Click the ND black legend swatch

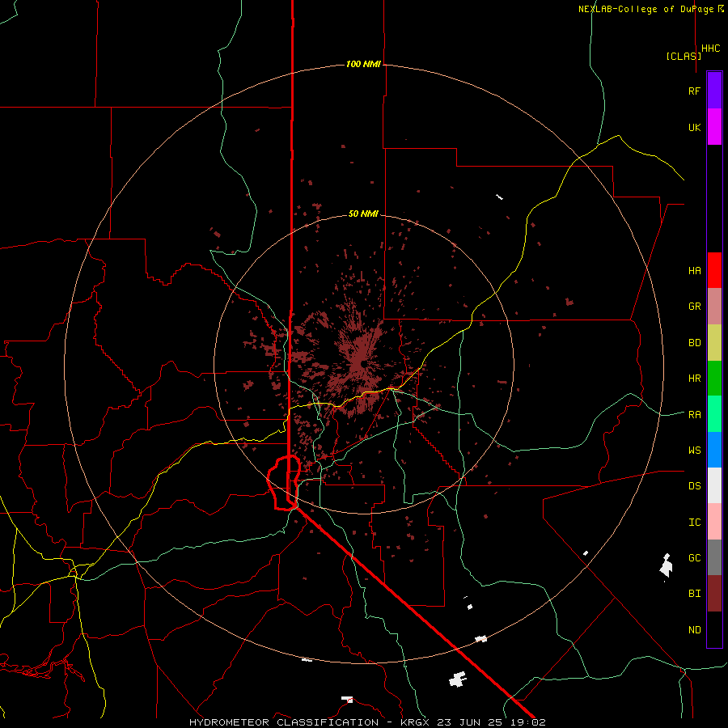point(714,629)
